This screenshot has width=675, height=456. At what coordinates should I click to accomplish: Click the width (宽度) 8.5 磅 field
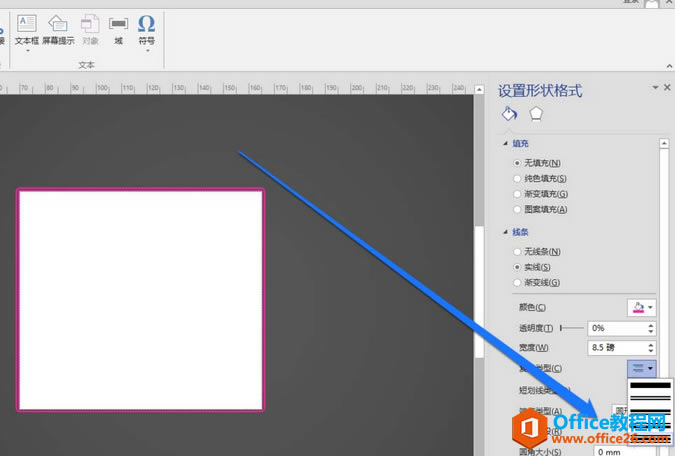[x=617, y=347]
